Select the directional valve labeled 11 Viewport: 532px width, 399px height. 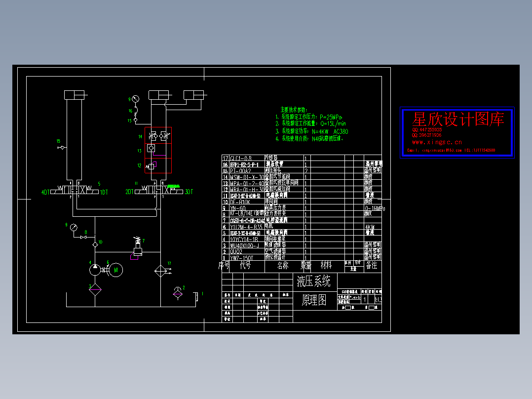(159, 190)
